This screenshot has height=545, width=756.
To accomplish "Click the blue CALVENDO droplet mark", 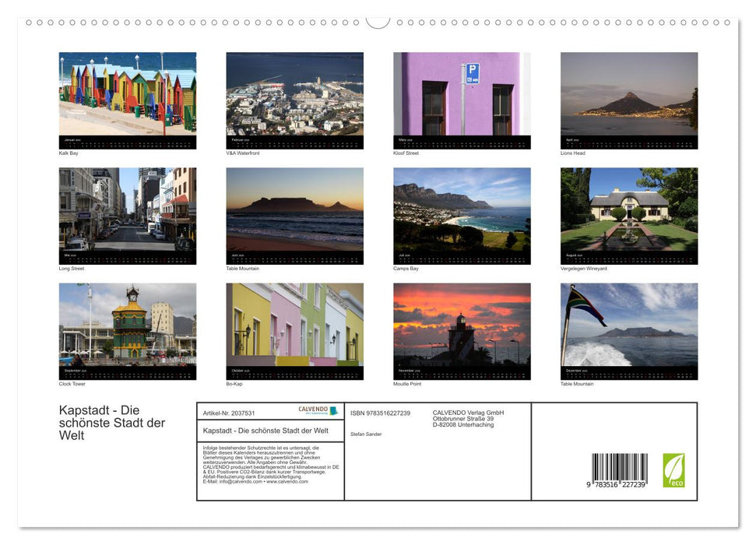I will click(335, 410).
